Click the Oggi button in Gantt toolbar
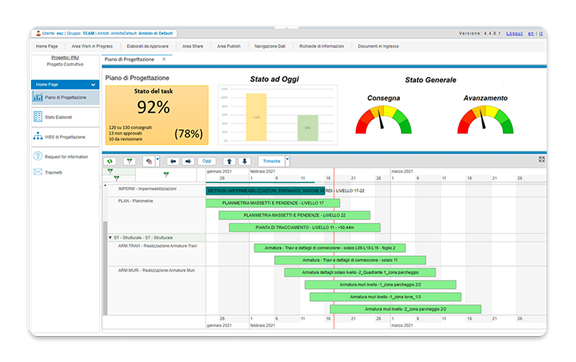This screenshot has height=362, width=576. 207,161
